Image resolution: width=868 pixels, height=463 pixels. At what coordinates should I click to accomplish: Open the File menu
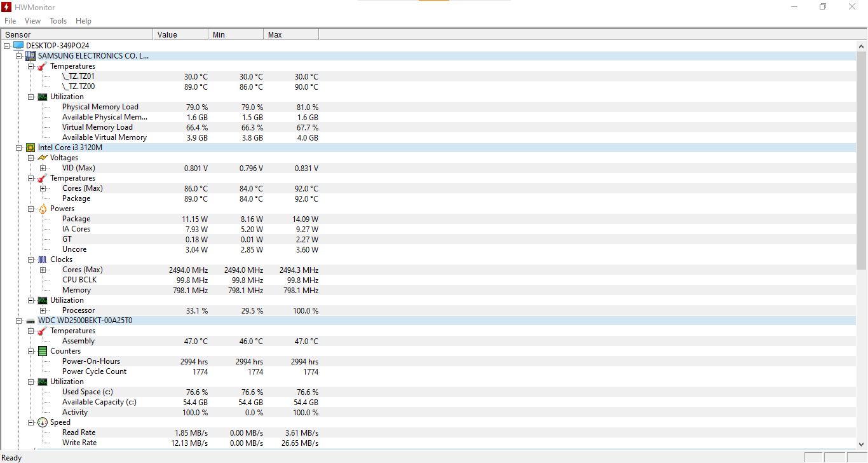coord(10,21)
